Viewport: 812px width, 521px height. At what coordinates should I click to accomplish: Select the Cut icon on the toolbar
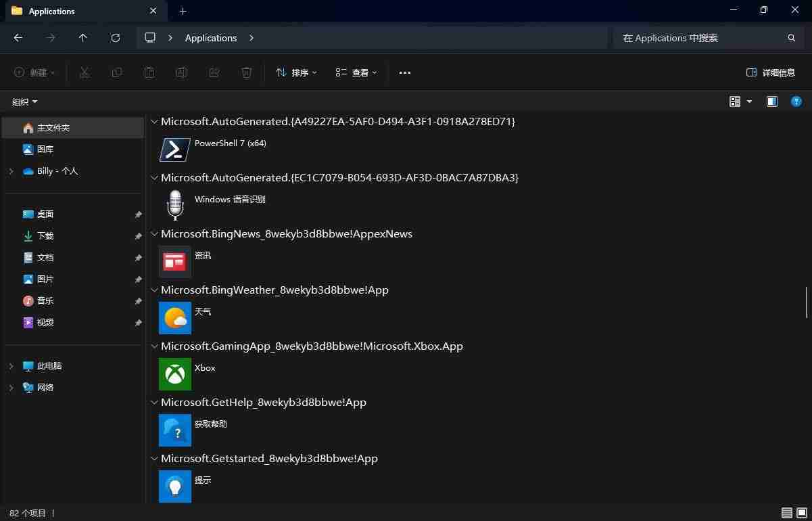[84, 72]
